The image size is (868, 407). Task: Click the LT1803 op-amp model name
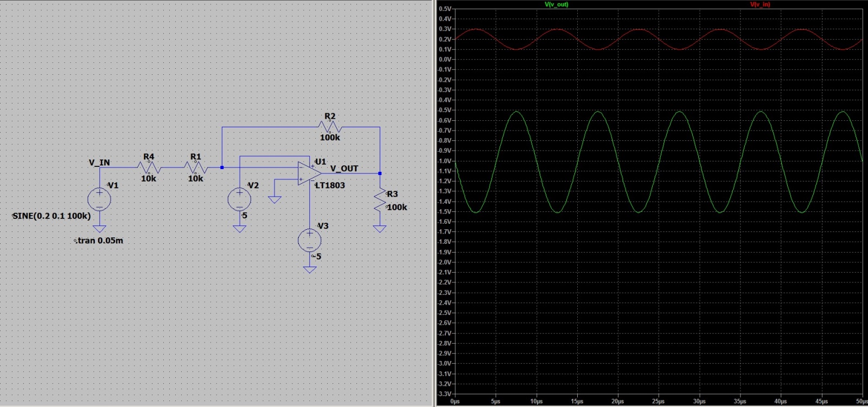pos(330,185)
